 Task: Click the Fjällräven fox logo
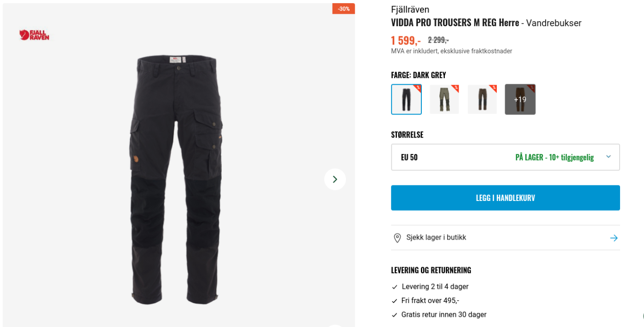[34, 35]
